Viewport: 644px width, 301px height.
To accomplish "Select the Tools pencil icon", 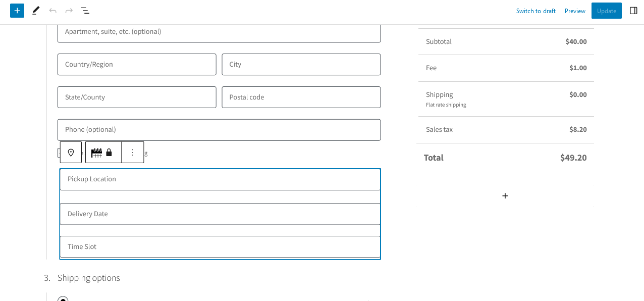I will click(36, 11).
